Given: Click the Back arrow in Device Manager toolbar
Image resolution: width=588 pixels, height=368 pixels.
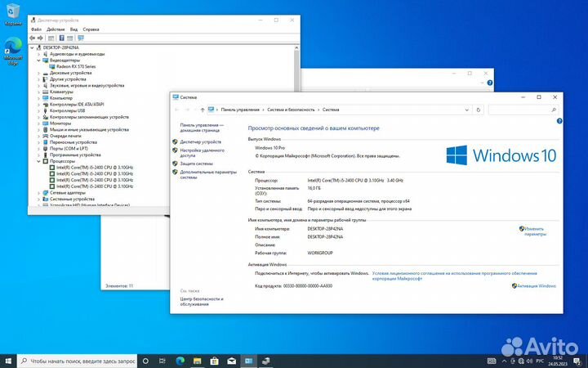Looking at the screenshot, I should pos(32,38).
